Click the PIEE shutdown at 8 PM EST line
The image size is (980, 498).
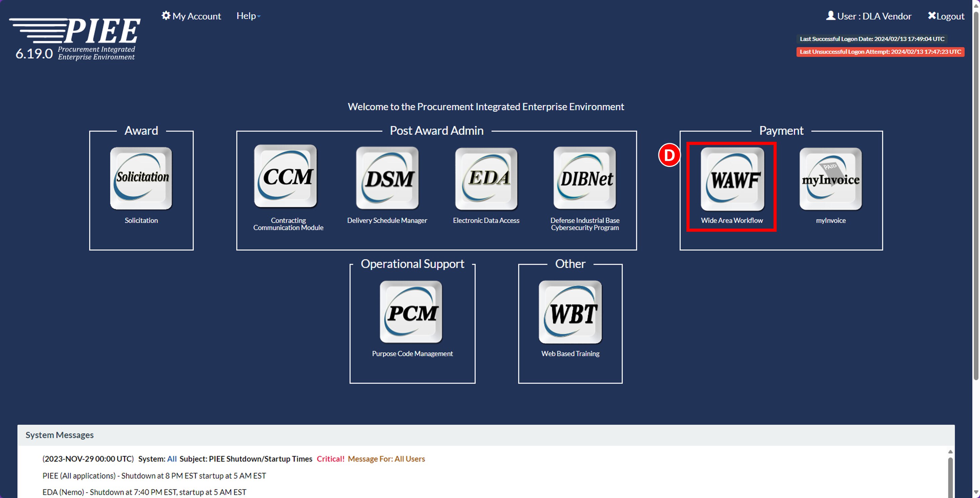(154, 476)
